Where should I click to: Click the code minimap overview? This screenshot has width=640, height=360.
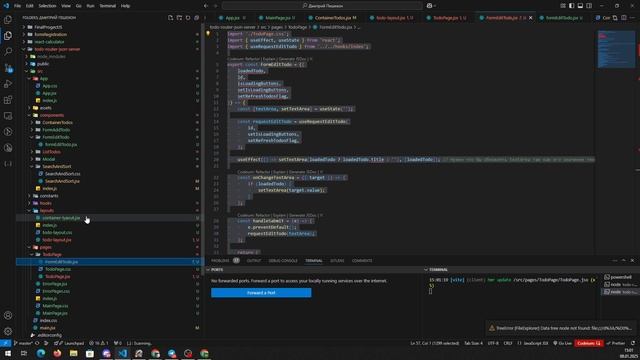[616, 49]
